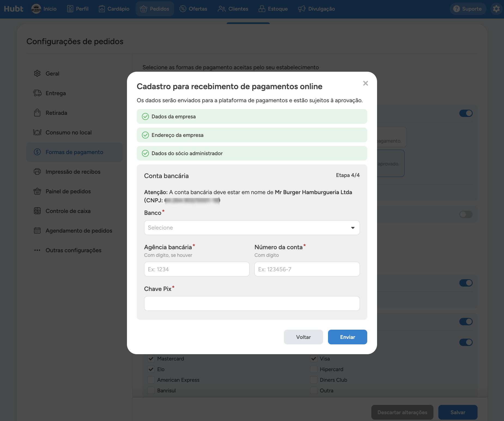Click the Impressão de recibos printer icon
This screenshot has height=421, width=504.
click(37, 172)
